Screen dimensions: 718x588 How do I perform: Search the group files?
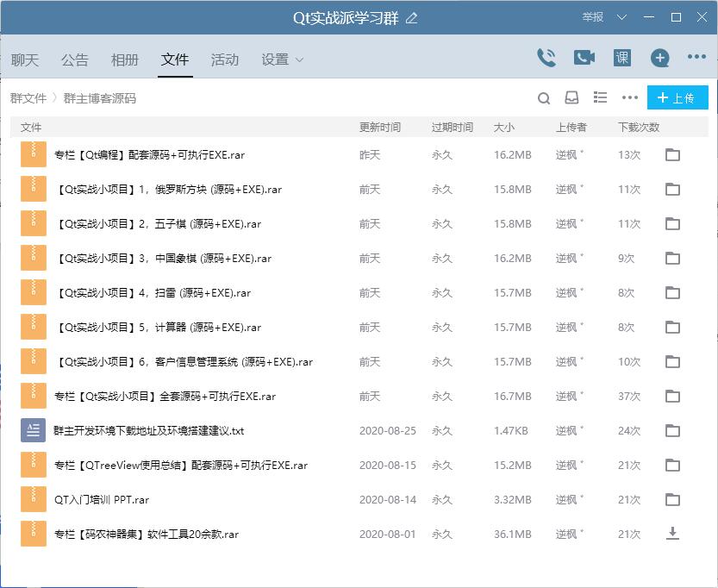(544, 98)
